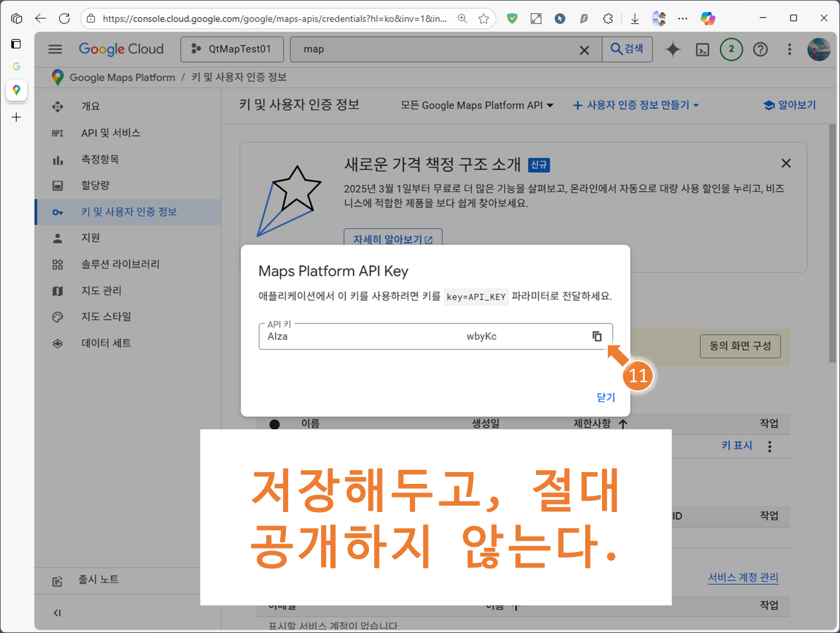840x633 pixels.
Task: Go to 개요 in the sidebar
Action: 128,106
